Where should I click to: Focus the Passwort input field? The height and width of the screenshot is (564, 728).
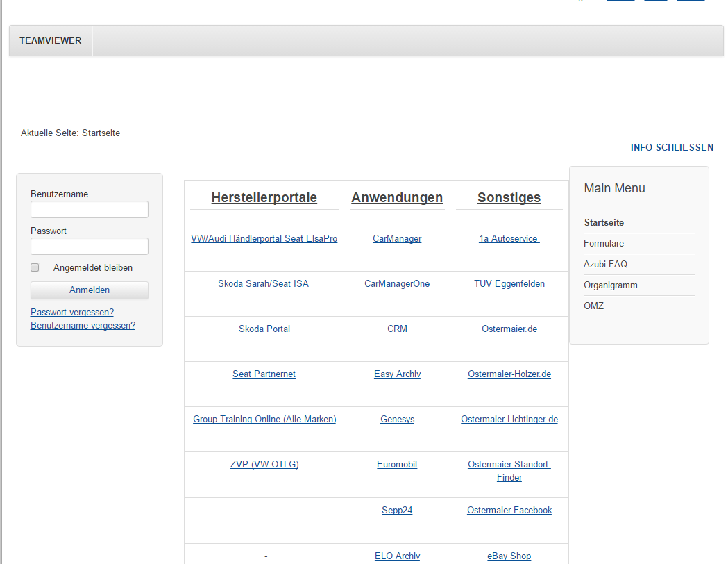click(x=90, y=246)
